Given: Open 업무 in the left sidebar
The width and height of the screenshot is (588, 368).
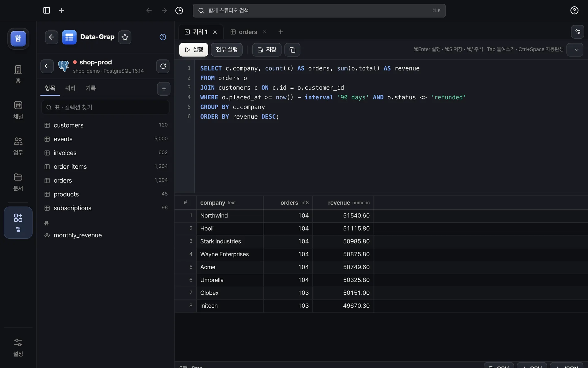Looking at the screenshot, I should click(18, 146).
